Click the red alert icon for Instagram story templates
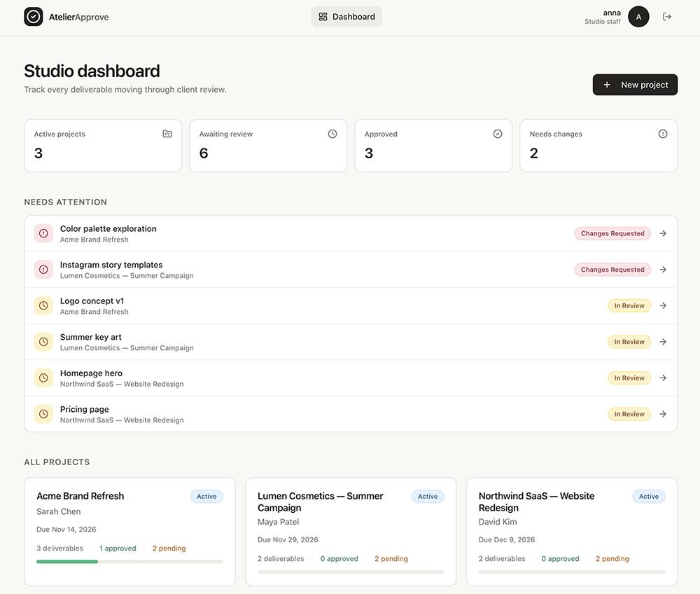 click(43, 269)
